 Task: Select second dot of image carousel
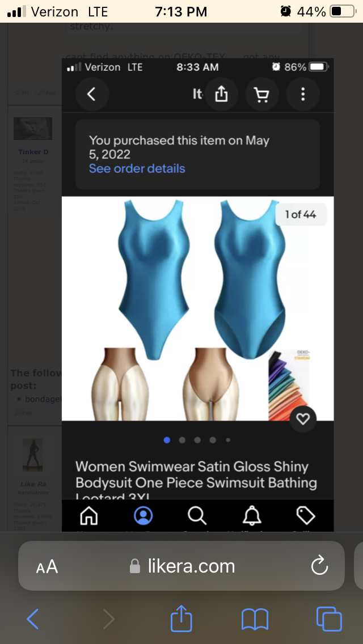tap(182, 440)
